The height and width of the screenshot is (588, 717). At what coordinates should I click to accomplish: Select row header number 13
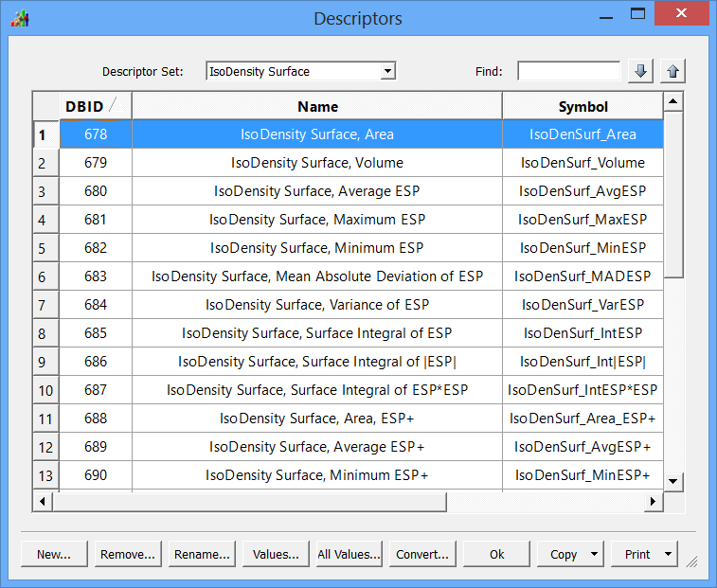point(45,476)
